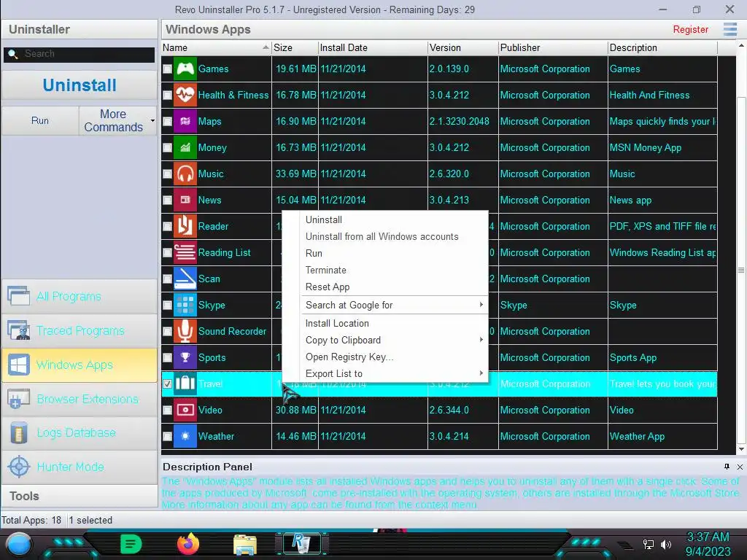Click the Sports trophy icon
The height and width of the screenshot is (560, 747).
[185, 357]
